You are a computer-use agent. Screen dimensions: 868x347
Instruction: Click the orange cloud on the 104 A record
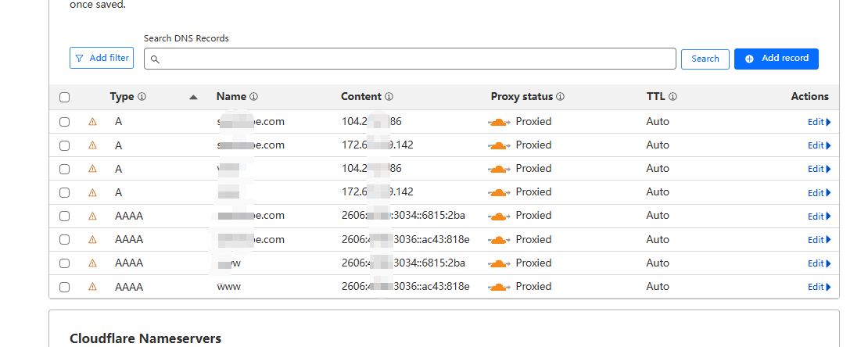pos(498,122)
